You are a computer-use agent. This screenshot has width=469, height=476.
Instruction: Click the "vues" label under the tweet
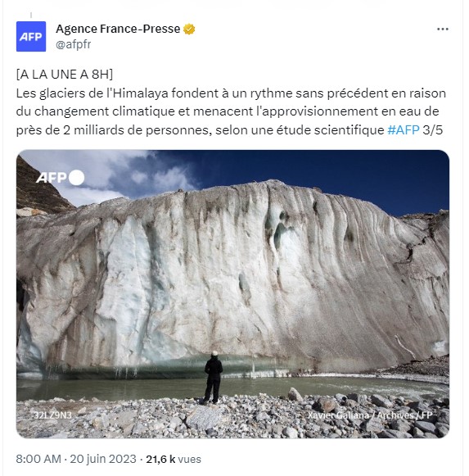tap(190, 459)
